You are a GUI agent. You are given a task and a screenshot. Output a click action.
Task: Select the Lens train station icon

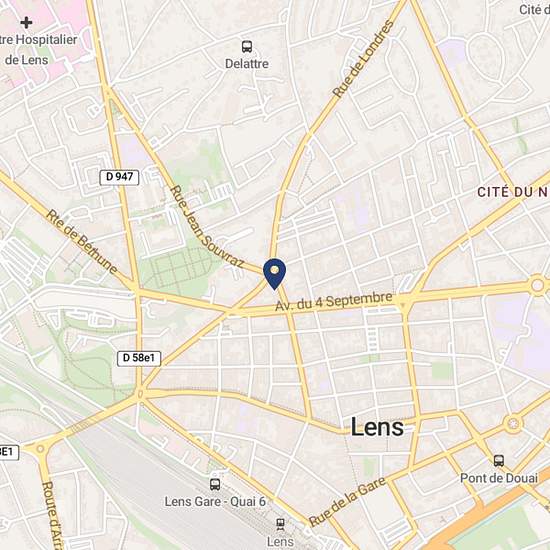click(x=280, y=524)
